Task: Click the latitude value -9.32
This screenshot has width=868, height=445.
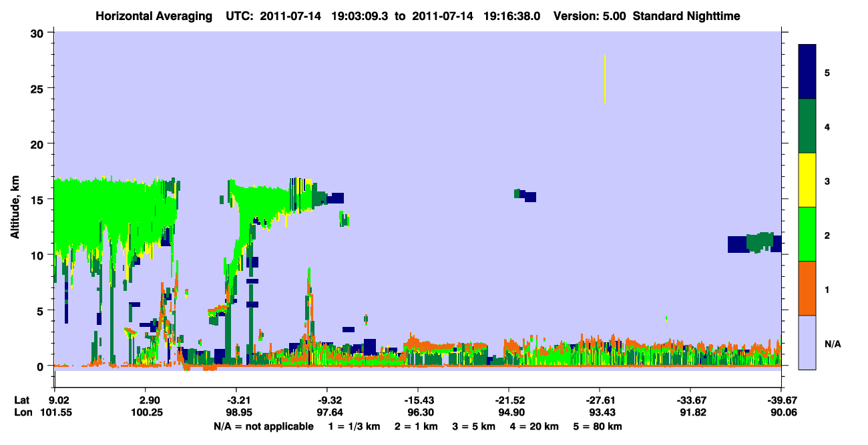Action: pyautogui.click(x=328, y=400)
